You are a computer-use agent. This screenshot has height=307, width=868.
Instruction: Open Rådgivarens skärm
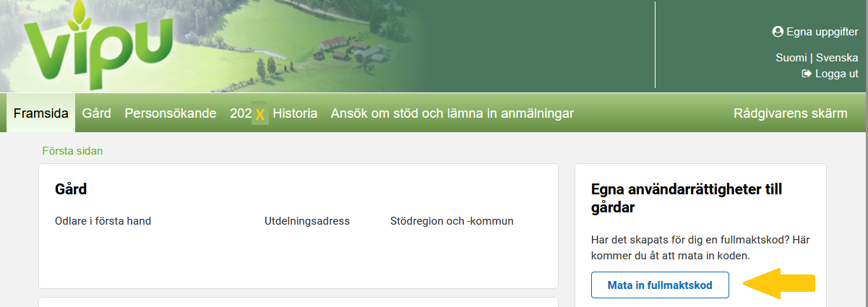coord(791,113)
